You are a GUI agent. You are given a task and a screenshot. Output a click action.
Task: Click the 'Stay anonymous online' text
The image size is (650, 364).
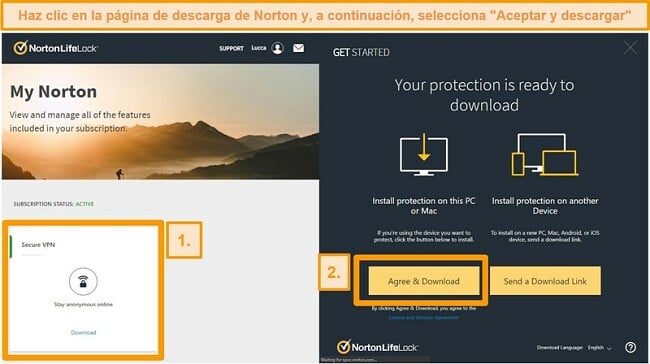(83, 304)
